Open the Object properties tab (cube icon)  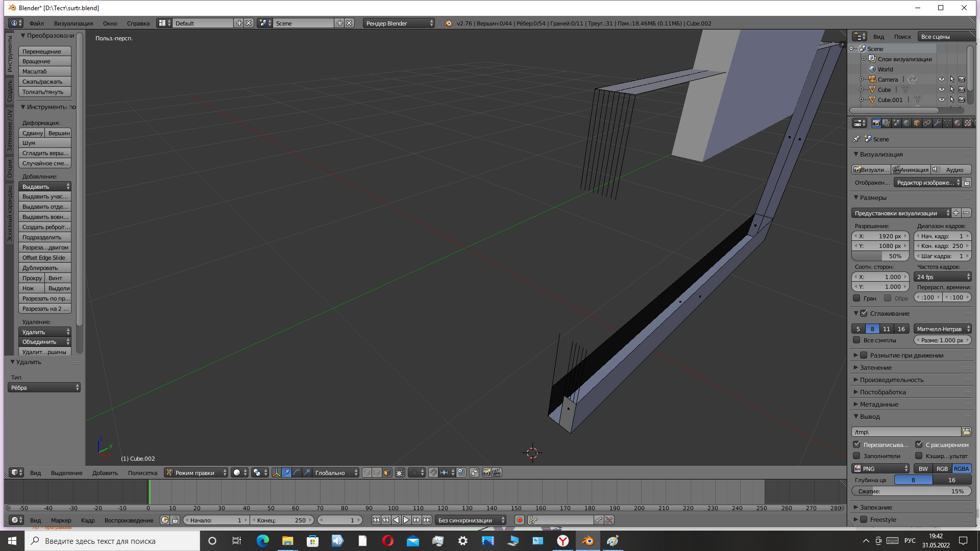coord(917,123)
